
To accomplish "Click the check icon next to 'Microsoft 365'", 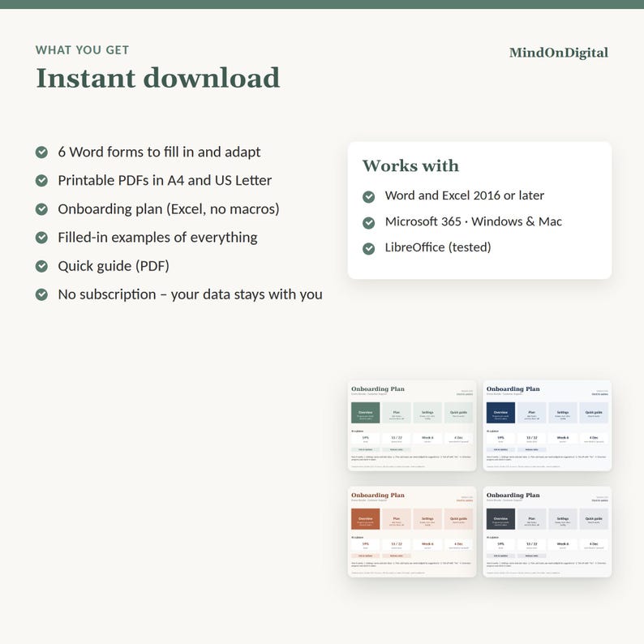I will (x=369, y=222).
